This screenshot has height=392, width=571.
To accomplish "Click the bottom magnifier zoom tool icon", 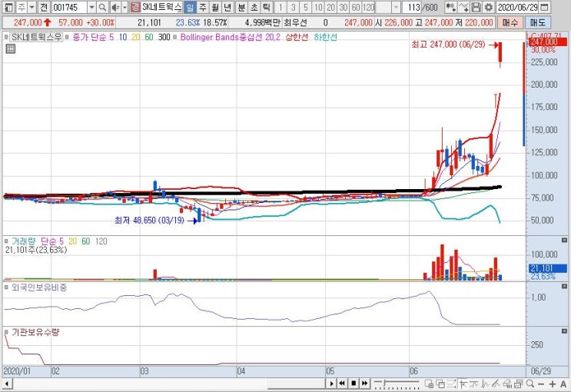I will pos(530,384).
